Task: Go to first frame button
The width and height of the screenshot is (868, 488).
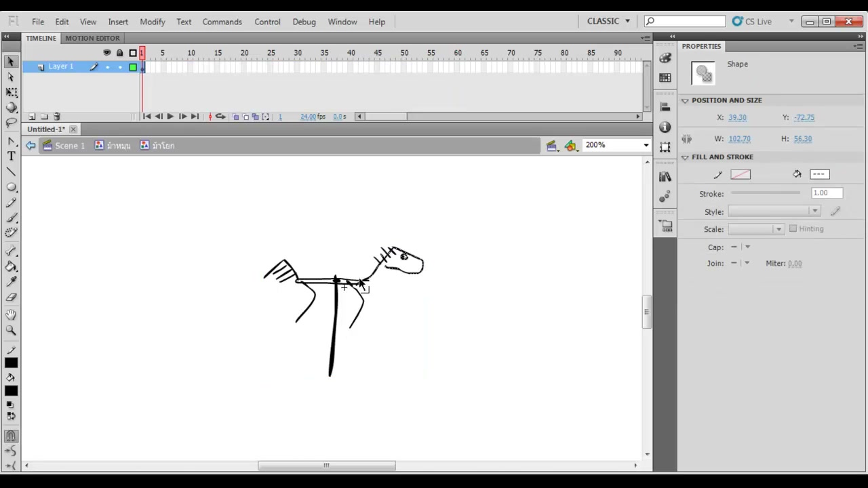Action: click(146, 117)
